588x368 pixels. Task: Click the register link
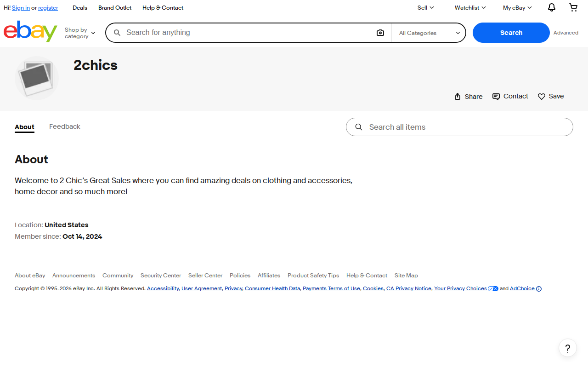[48, 8]
